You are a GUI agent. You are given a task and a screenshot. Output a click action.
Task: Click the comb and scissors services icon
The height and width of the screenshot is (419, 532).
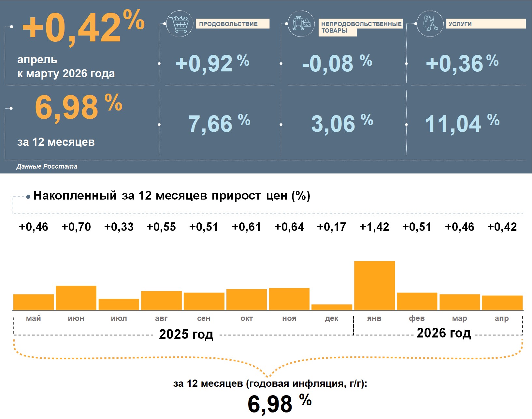coord(430,23)
